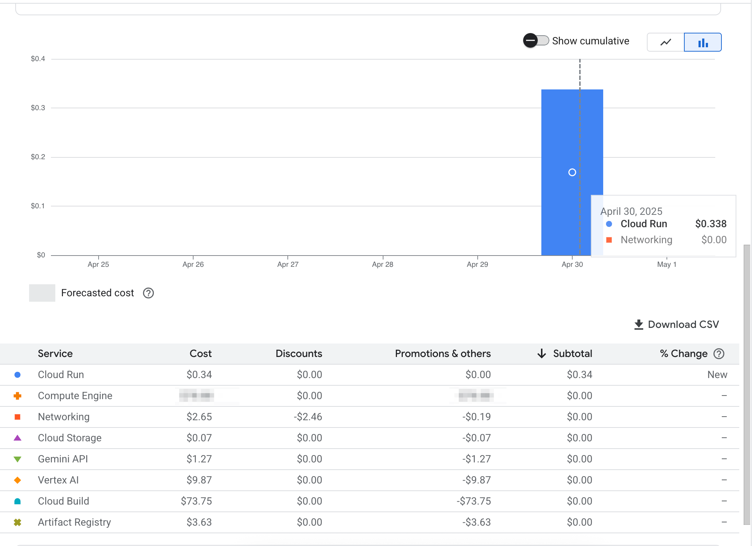Open Forecasted cost help icon
Screen dimensions: 756x546
click(x=148, y=293)
